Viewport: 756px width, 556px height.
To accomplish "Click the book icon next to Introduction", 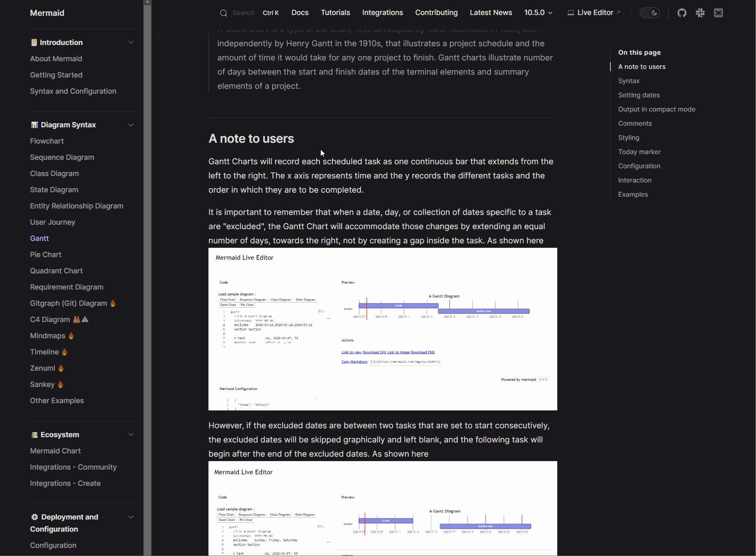I will click(34, 42).
